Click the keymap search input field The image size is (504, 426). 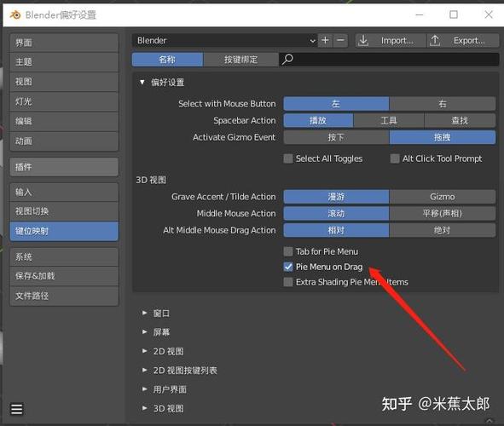(389, 60)
